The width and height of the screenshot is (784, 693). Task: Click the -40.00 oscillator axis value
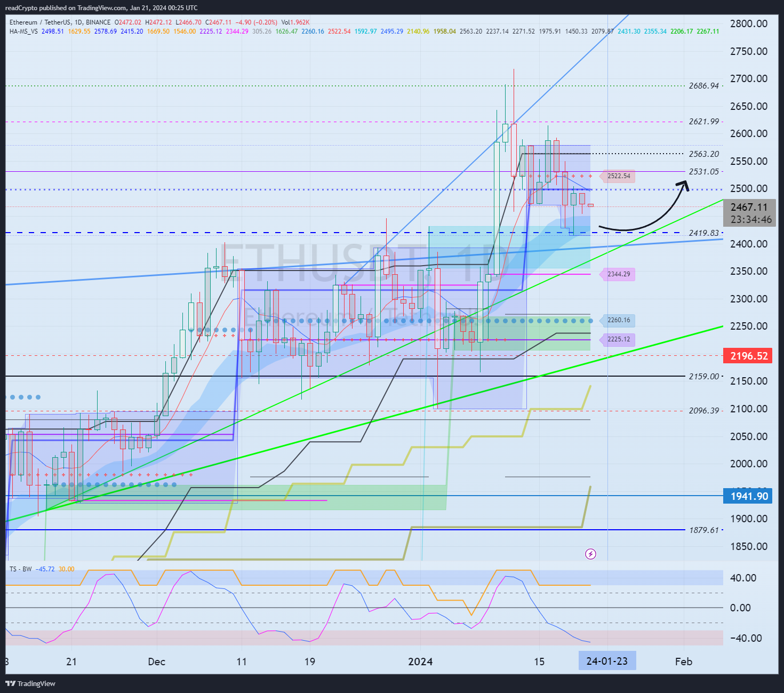click(746, 638)
